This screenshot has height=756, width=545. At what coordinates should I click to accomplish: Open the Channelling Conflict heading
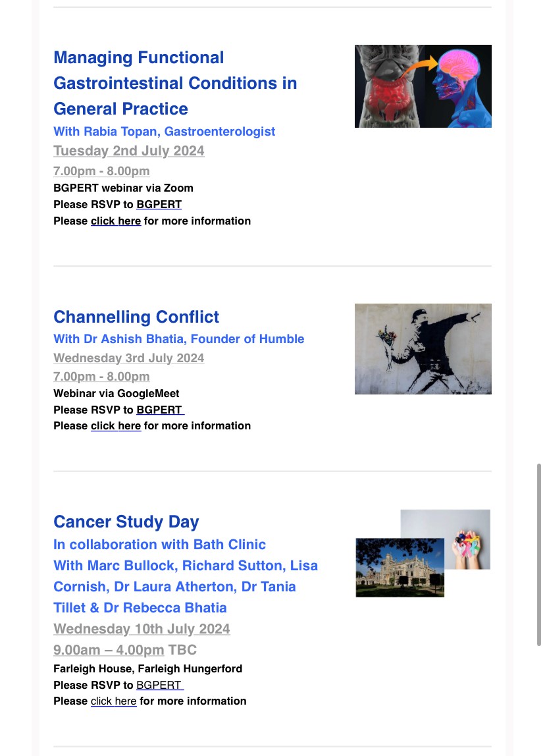pos(136,317)
